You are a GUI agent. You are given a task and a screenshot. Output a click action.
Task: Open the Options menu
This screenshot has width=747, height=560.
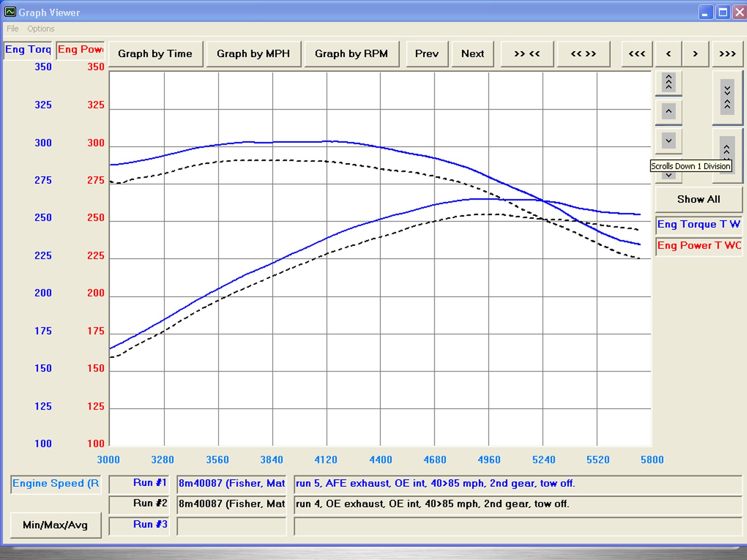[41, 28]
